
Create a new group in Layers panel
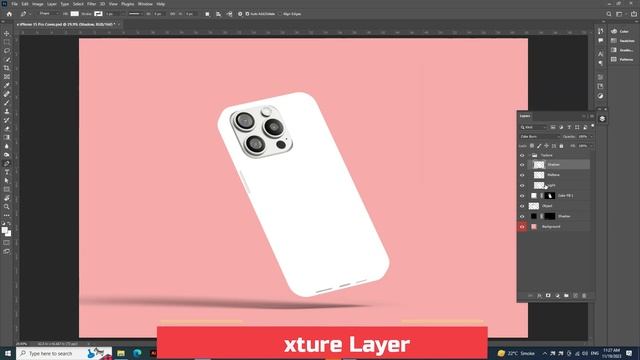pyautogui.click(x=566, y=296)
